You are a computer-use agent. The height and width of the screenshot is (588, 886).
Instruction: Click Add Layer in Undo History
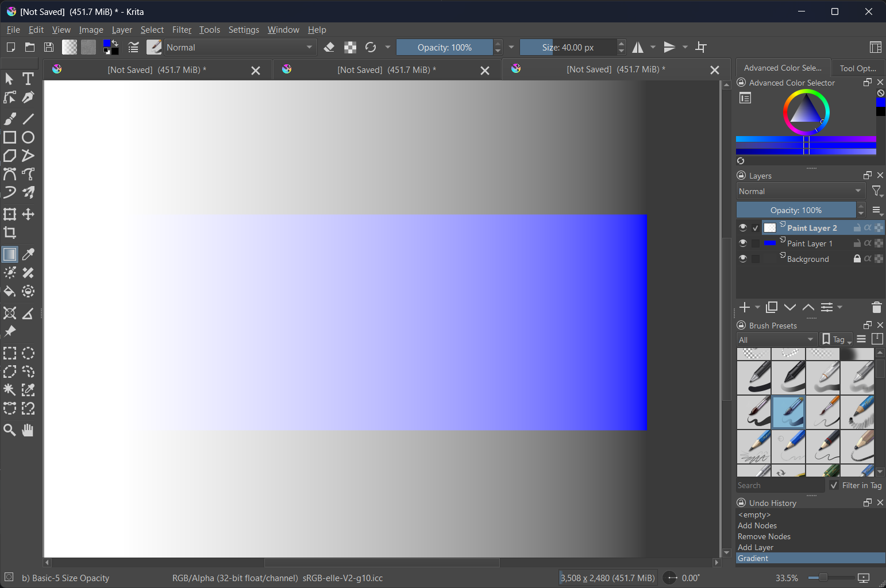coord(755,547)
